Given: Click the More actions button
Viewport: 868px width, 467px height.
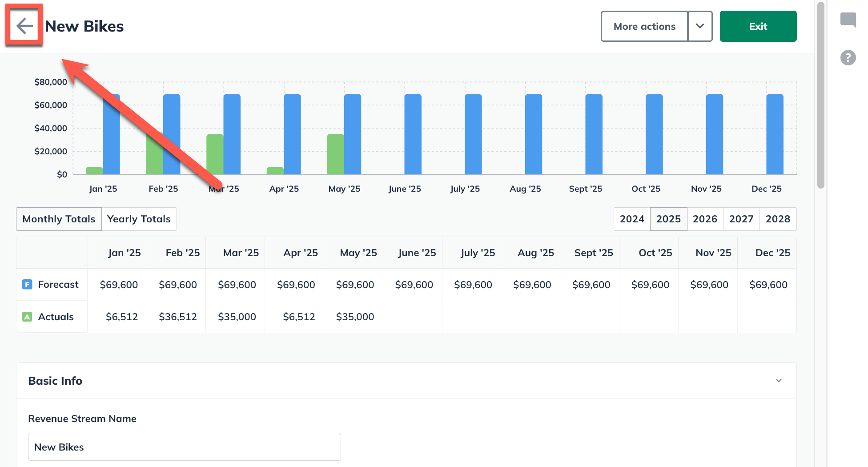Looking at the screenshot, I should pyautogui.click(x=644, y=26).
